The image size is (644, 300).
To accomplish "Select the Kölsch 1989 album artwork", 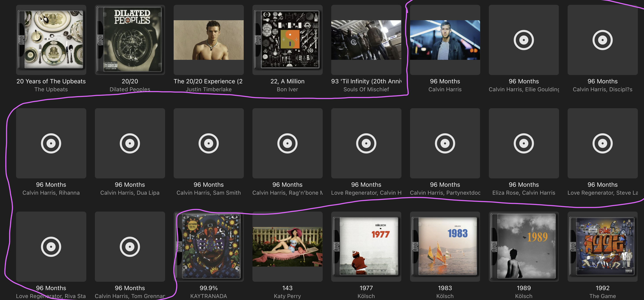I will pos(524,247).
